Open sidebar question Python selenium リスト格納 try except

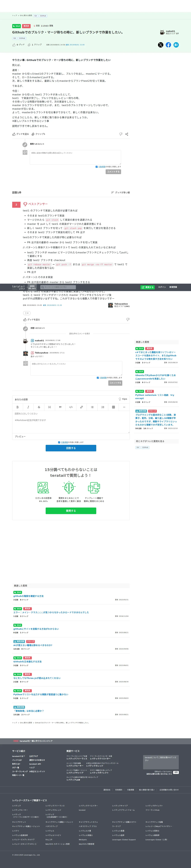tap(155, 397)
